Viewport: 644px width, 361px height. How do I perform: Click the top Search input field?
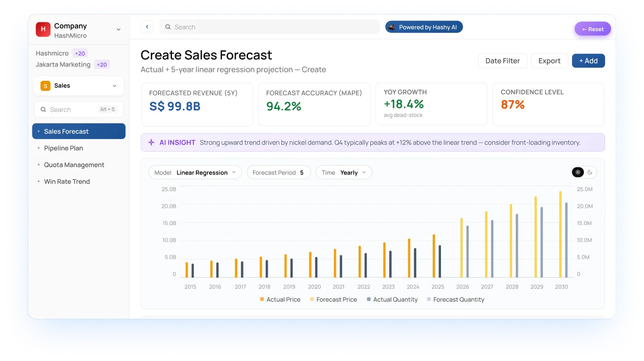coord(269,27)
